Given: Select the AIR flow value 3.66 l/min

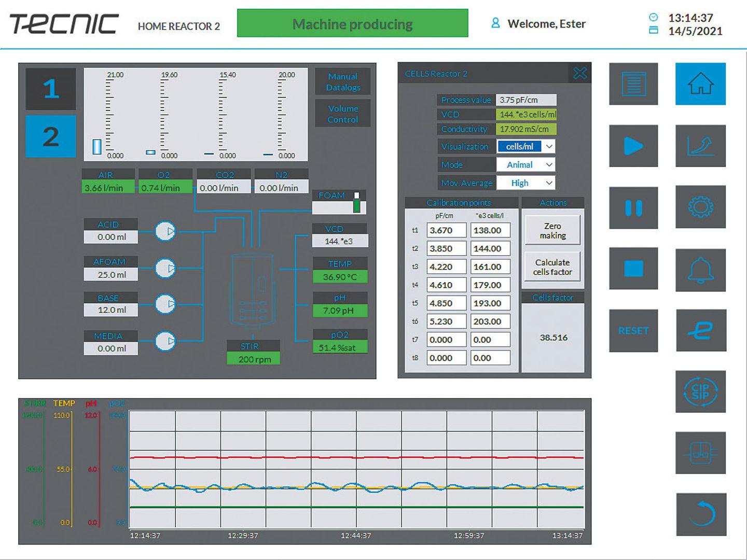Looking at the screenshot, I should click(108, 188).
